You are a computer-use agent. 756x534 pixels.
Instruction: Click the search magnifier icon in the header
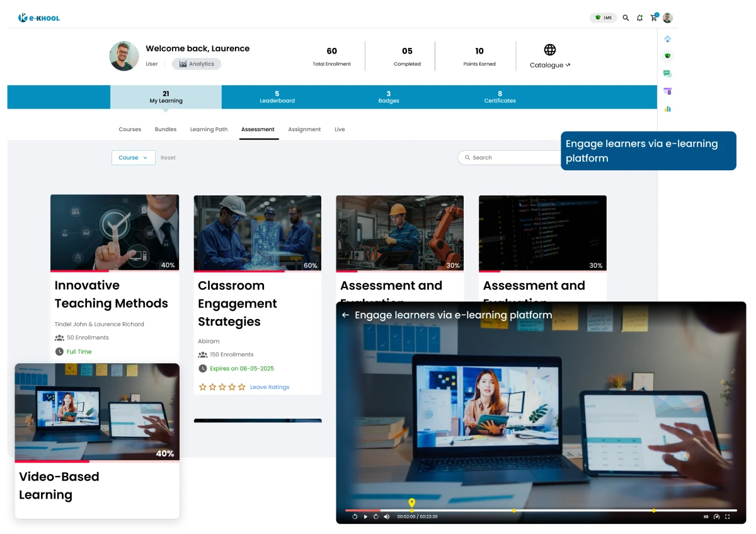coord(626,18)
